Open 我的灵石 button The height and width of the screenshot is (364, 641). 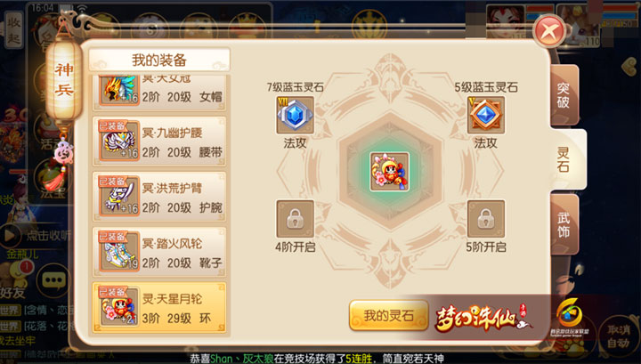coord(389,315)
